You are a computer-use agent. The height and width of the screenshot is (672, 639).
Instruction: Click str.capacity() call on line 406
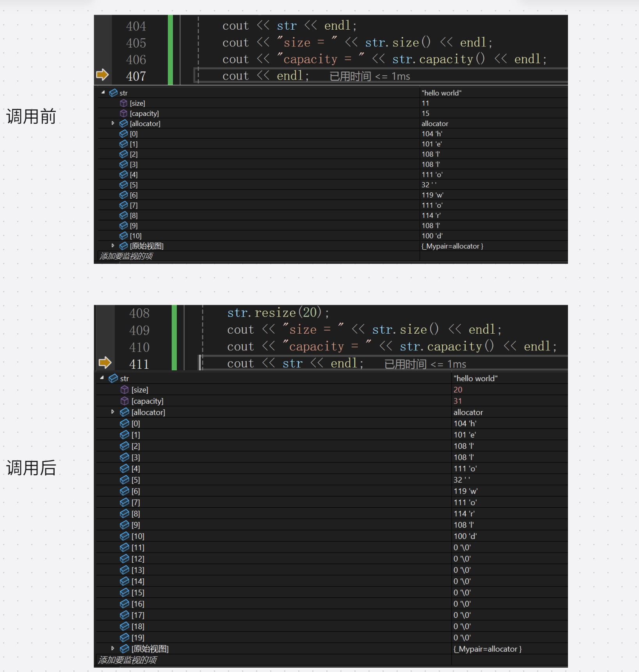438,59
